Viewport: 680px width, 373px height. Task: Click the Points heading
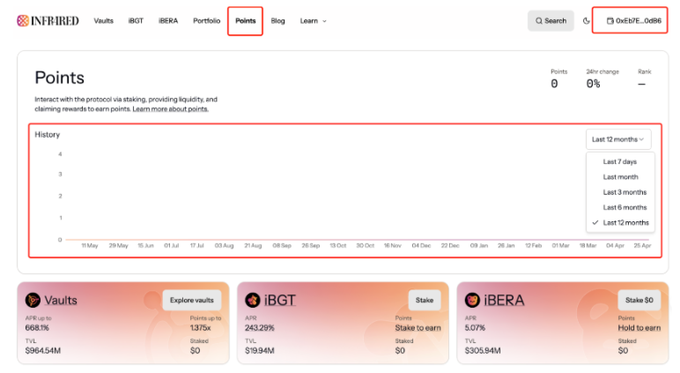coord(59,78)
